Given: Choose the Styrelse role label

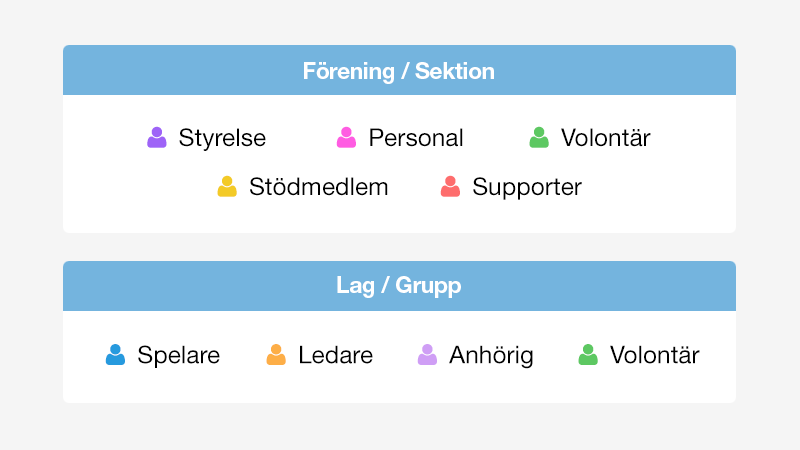Looking at the screenshot, I should 222,138.
